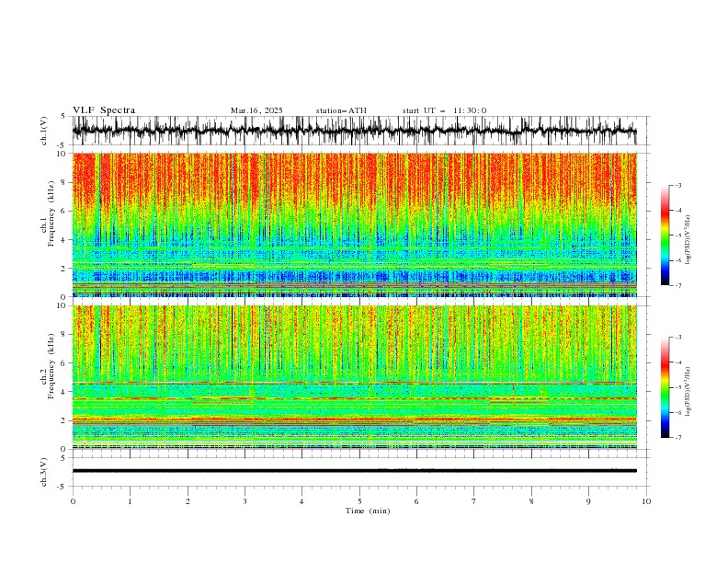
Task: Click the ch.2 colorbar "log(PSD)(V²/Hz)" label
Action: 688,392
